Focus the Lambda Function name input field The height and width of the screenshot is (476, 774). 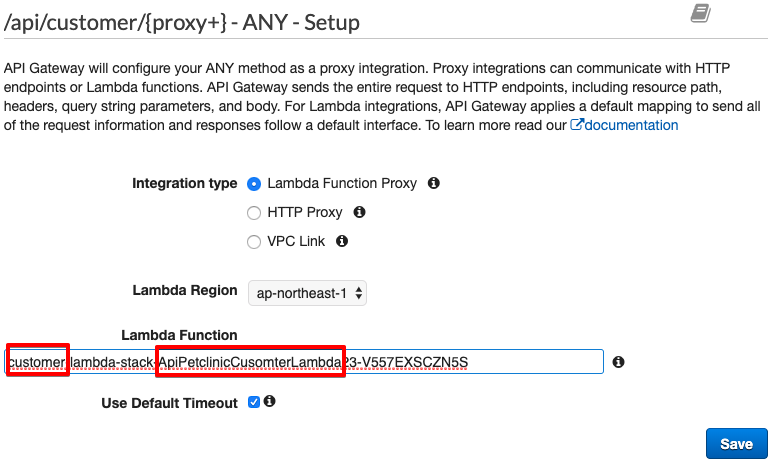304,362
